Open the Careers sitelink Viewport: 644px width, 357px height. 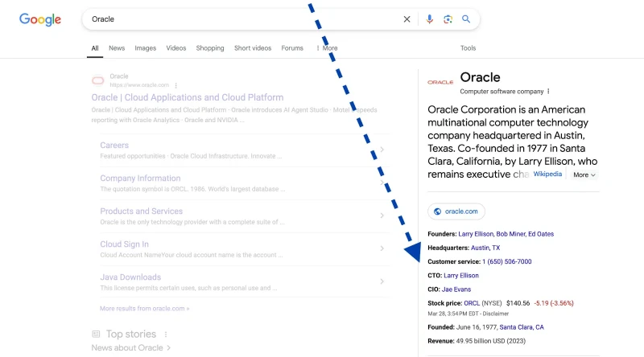point(114,146)
